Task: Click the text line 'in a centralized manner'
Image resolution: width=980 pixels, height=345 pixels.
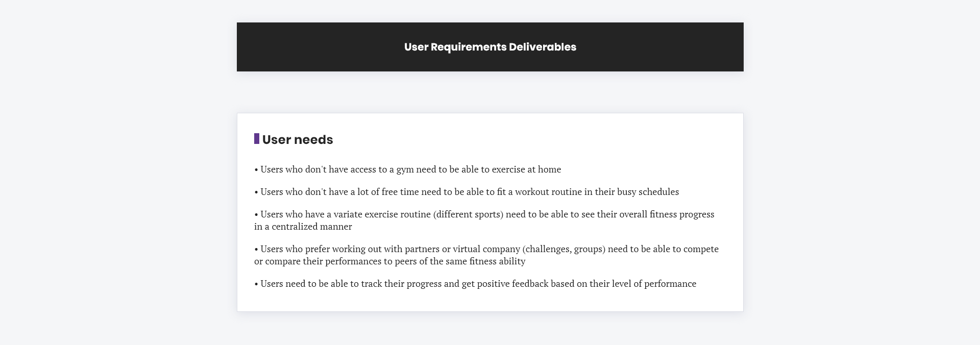Action: [303, 227]
